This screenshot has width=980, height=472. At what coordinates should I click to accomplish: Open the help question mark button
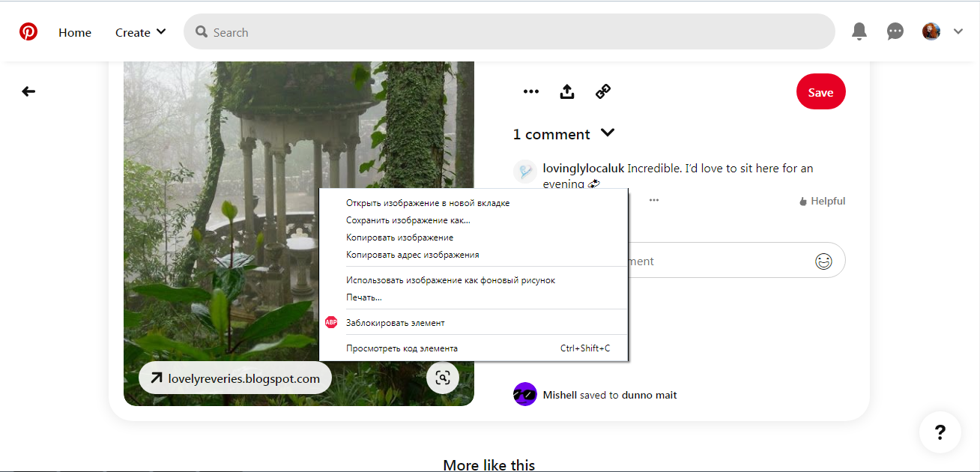coord(940,432)
